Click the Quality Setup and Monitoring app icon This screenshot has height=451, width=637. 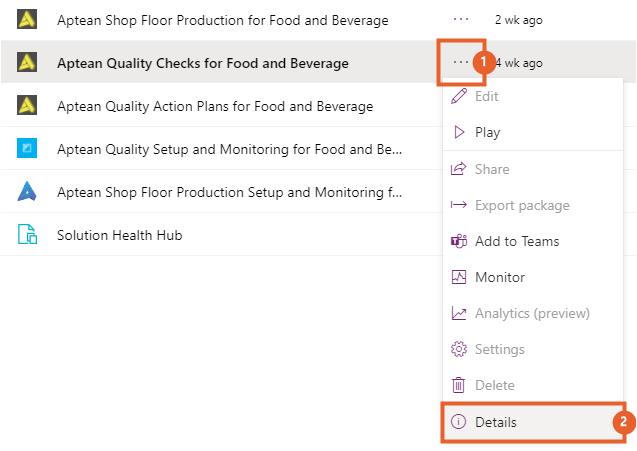(28, 149)
